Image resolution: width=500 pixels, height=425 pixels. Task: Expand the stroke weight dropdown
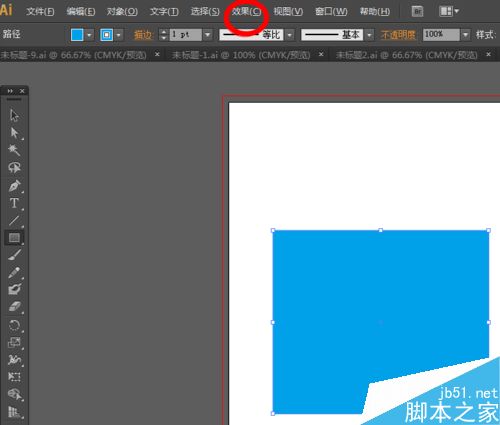pos(208,35)
